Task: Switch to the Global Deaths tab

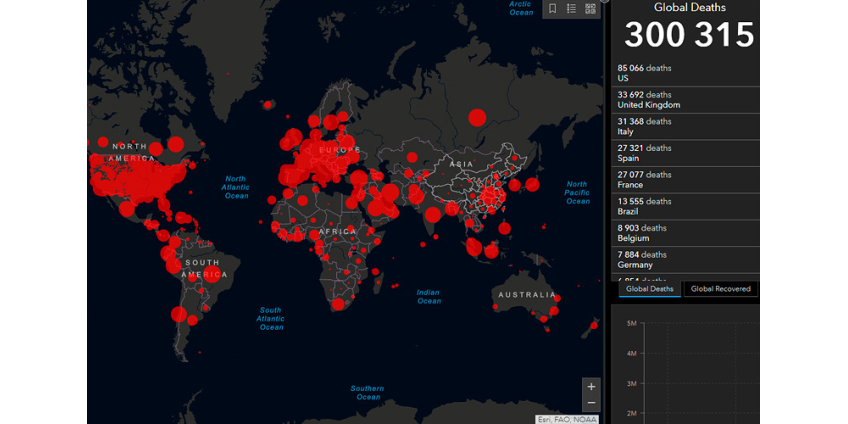Action: click(647, 289)
